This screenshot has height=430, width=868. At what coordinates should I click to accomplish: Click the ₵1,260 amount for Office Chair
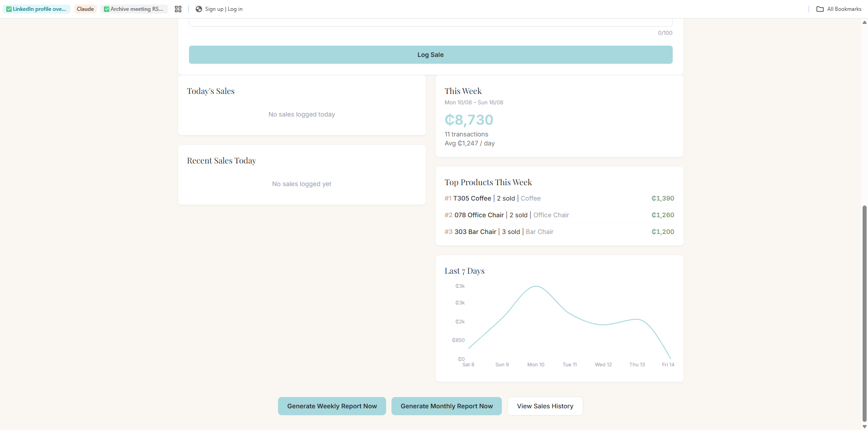coord(663,215)
